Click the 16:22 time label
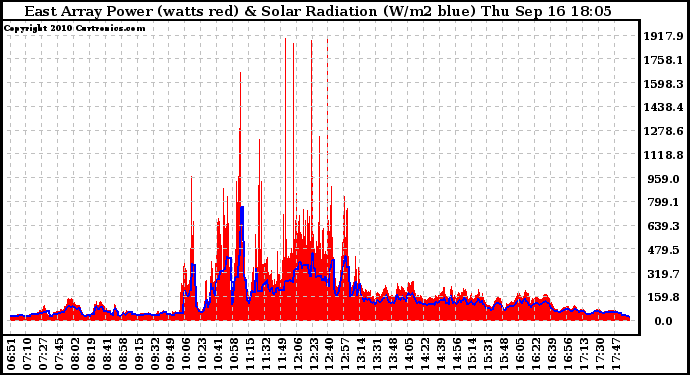 pyautogui.click(x=536, y=353)
